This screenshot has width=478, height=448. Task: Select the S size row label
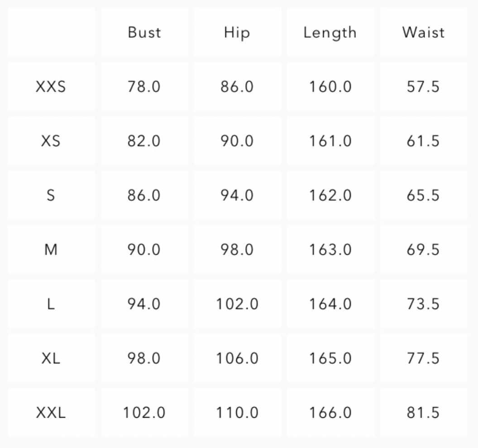[x=51, y=195]
